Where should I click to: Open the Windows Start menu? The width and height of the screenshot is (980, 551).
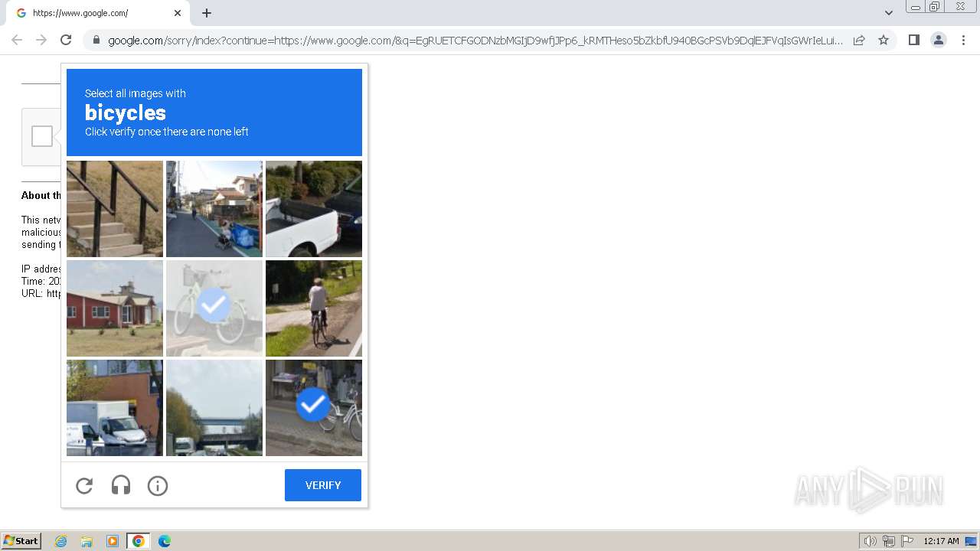pos(21,541)
